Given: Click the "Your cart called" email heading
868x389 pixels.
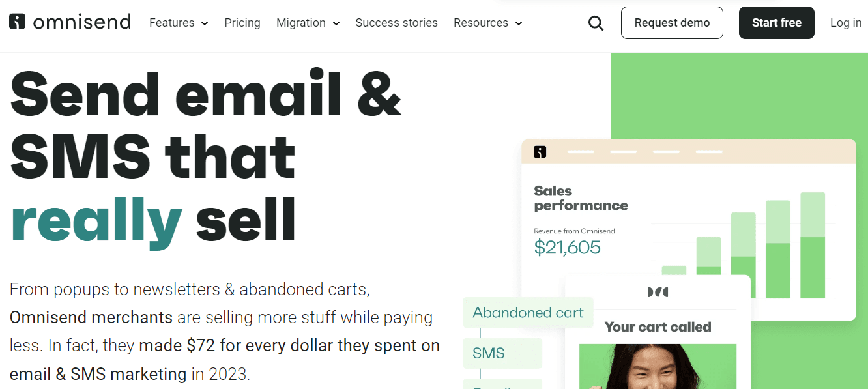Looking at the screenshot, I should click(658, 327).
